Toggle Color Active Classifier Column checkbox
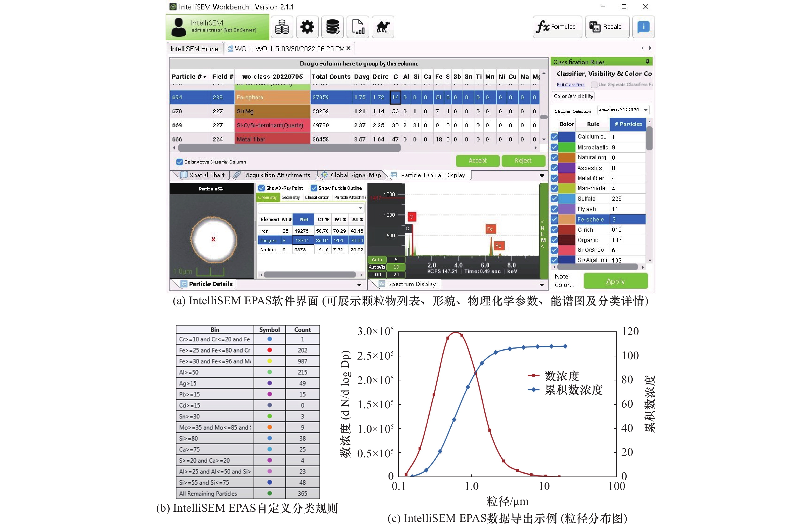The image size is (812, 526). tap(179, 162)
